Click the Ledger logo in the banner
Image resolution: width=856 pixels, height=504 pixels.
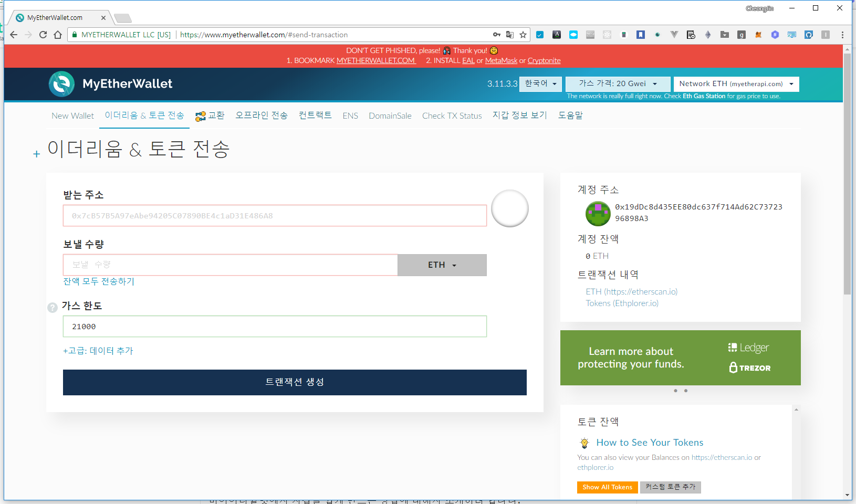click(748, 348)
